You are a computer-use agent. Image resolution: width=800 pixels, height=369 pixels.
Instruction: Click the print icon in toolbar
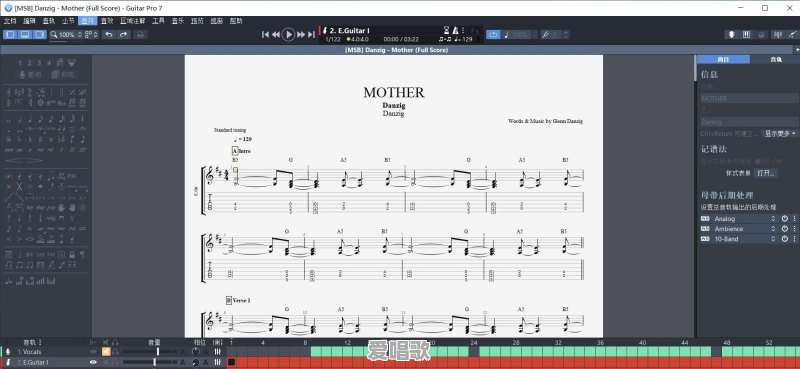(x=140, y=34)
